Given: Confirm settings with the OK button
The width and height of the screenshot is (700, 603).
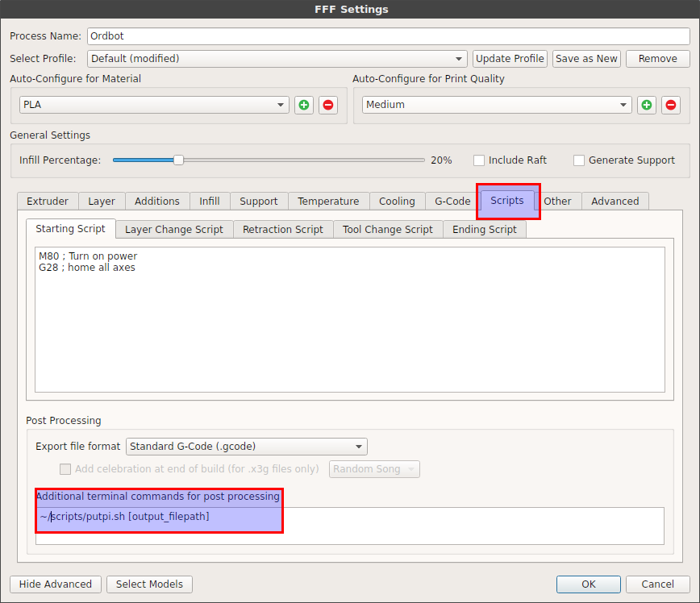Looking at the screenshot, I should [x=588, y=584].
